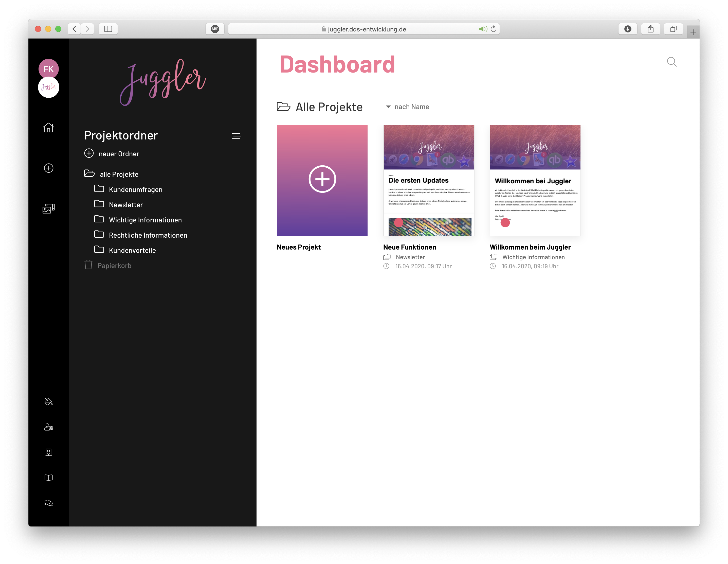This screenshot has height=564, width=728.
Task: Open the user settings icon
Action: pyautogui.click(x=48, y=427)
